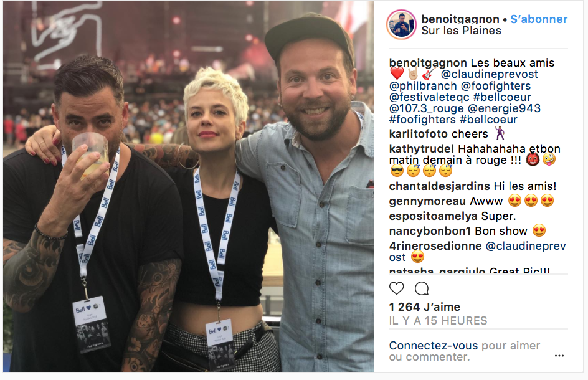This screenshot has height=380, width=588.
Task: Open the @foofighters mention
Action: pyautogui.click(x=496, y=86)
